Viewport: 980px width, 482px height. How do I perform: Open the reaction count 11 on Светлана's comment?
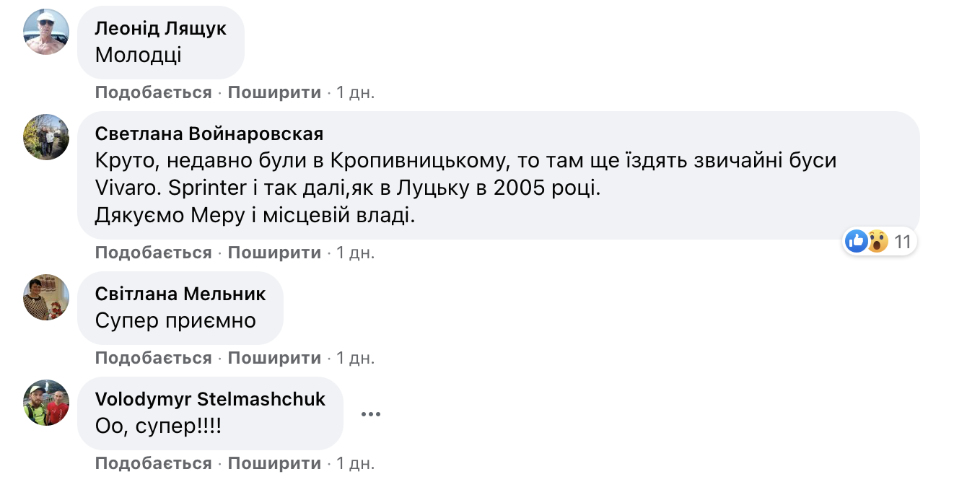(x=903, y=242)
